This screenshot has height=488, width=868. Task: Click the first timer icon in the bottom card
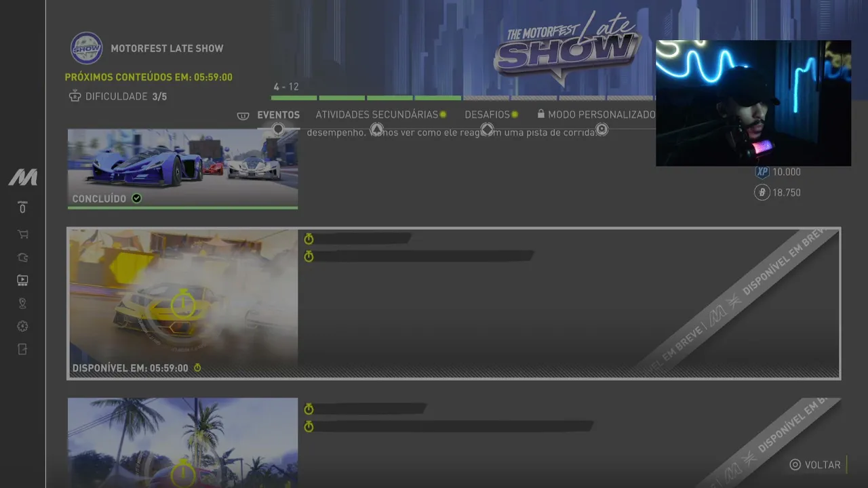[309, 409]
